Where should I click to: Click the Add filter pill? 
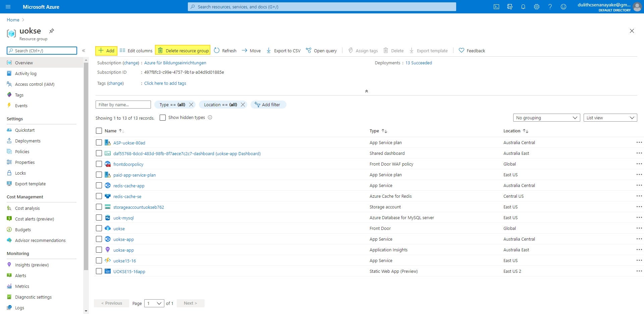tap(268, 105)
